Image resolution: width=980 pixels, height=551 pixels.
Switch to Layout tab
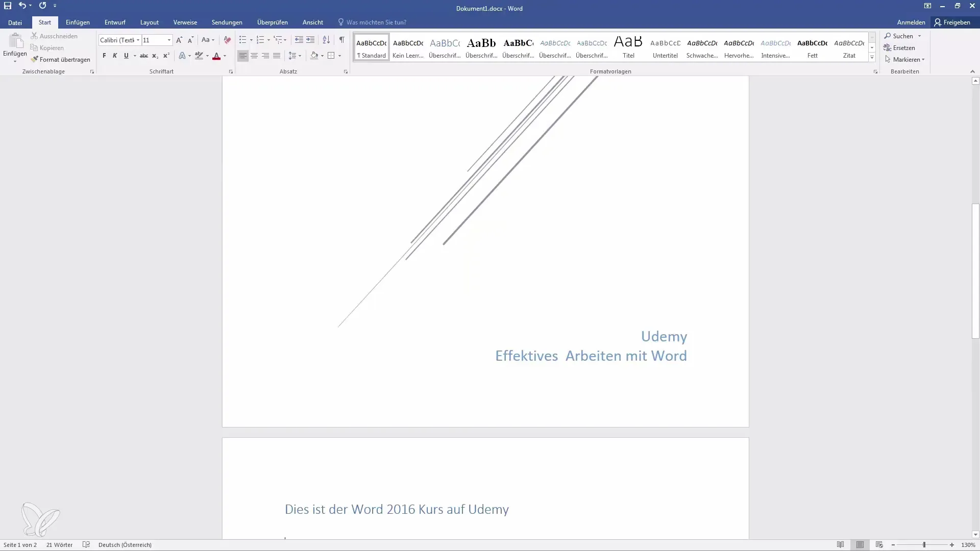tap(150, 22)
